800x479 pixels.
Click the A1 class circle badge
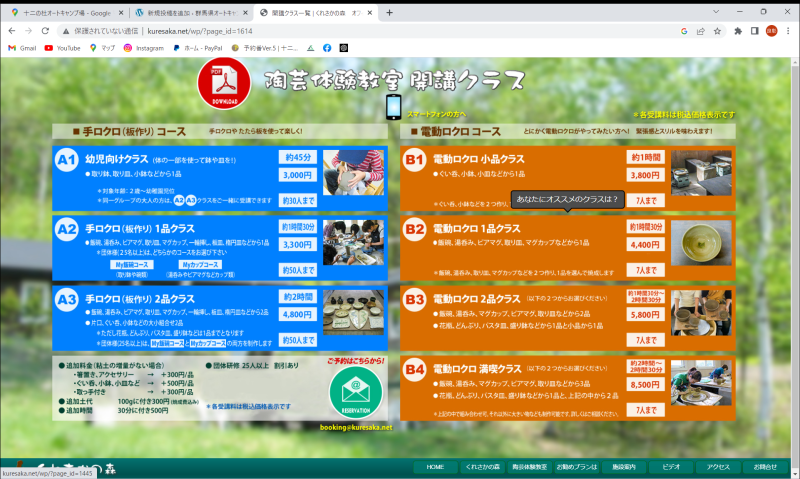[x=67, y=160]
